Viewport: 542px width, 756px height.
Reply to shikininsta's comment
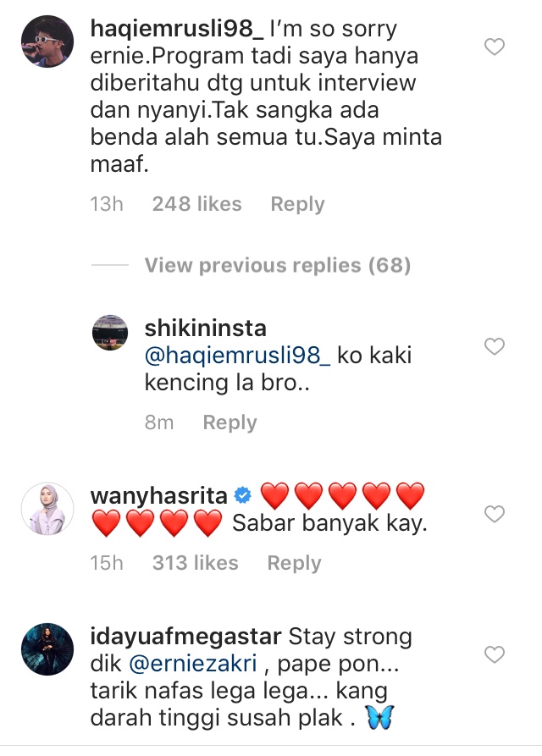pyautogui.click(x=230, y=422)
